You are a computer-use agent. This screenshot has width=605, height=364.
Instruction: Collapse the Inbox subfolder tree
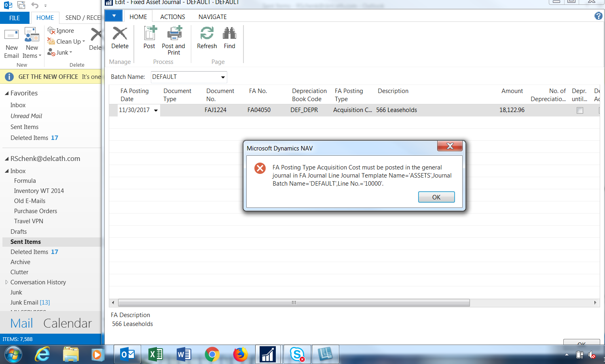coord(6,171)
